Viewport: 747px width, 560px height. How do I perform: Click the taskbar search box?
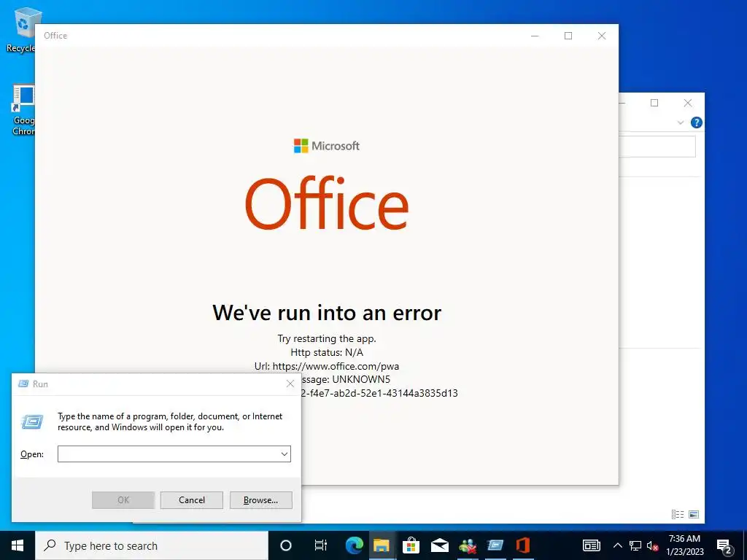pyautogui.click(x=152, y=545)
